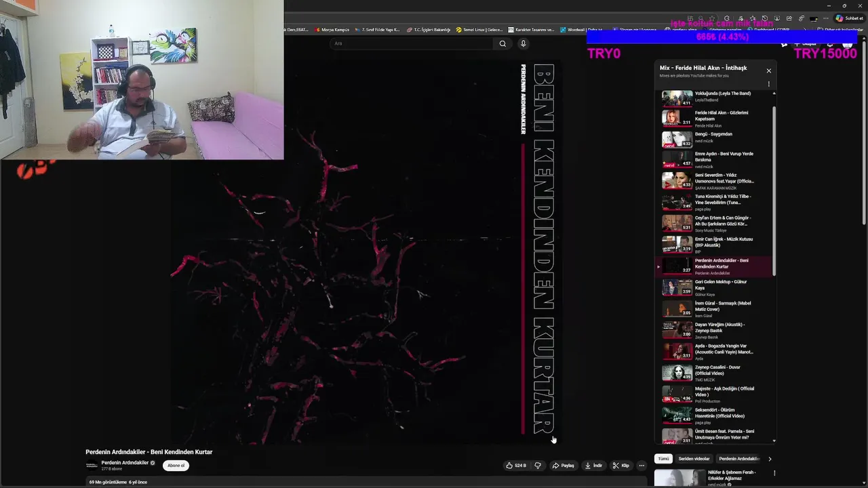Select the Perdenin Ardındakiler chip

tap(738, 459)
